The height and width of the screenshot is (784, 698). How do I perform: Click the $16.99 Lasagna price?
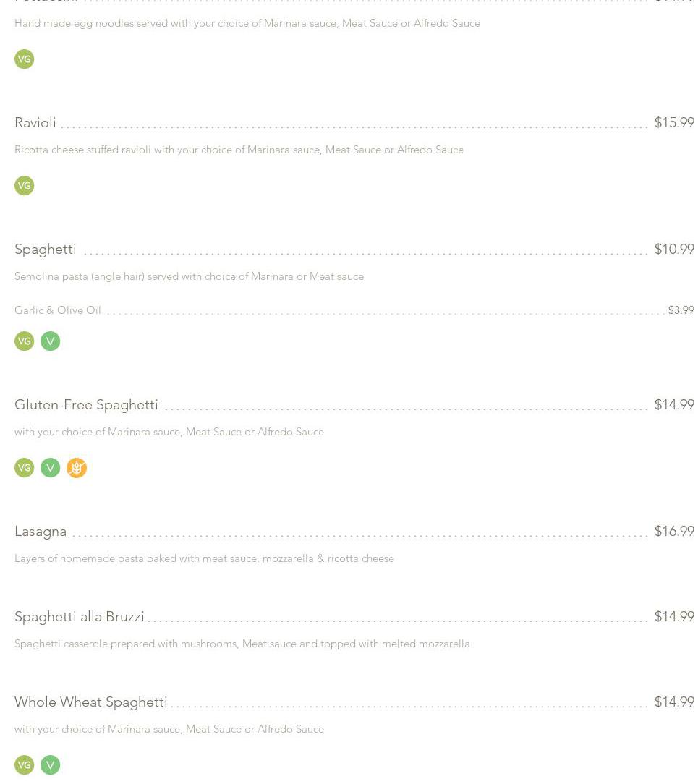point(674,532)
